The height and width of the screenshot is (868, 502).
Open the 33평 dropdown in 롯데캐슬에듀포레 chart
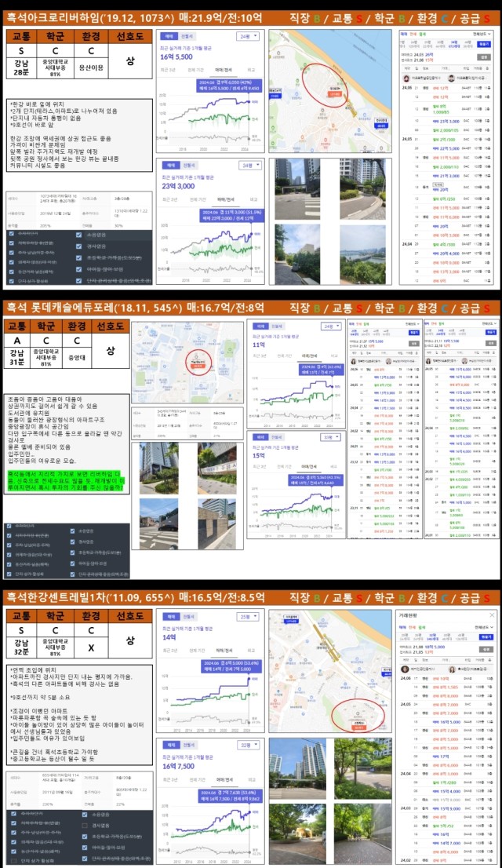pyautogui.click(x=330, y=437)
